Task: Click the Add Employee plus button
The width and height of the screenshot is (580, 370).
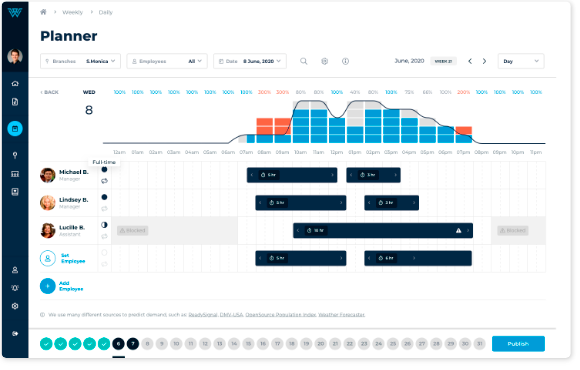Action: pos(48,286)
